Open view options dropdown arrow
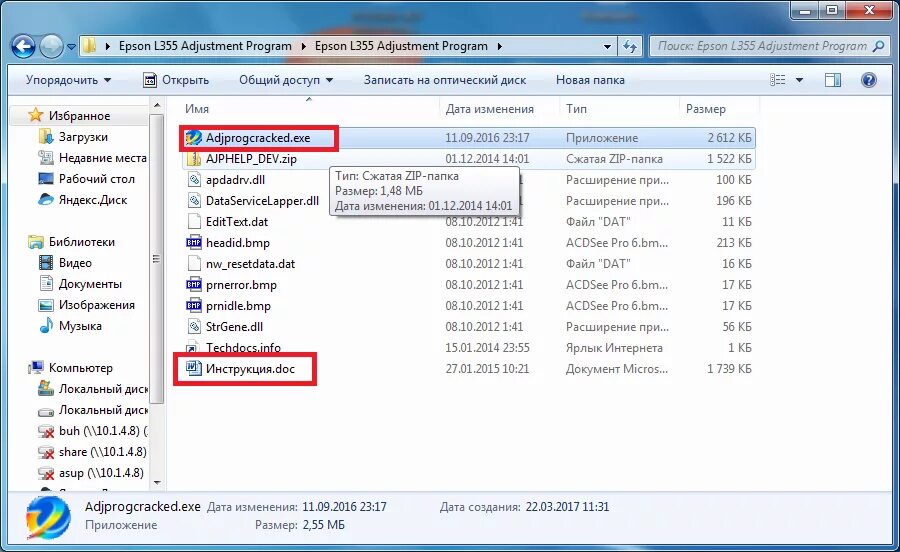Image resolution: width=900 pixels, height=552 pixels. point(800,80)
